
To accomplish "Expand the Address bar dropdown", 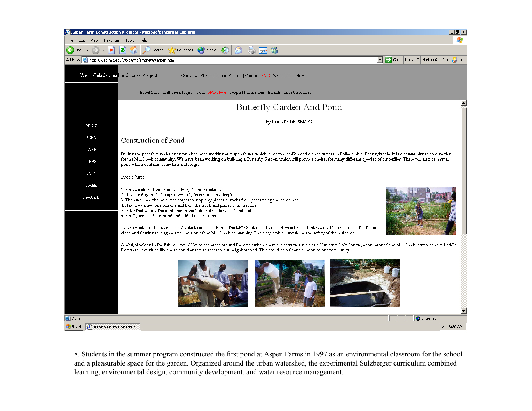I will (x=380, y=60).
